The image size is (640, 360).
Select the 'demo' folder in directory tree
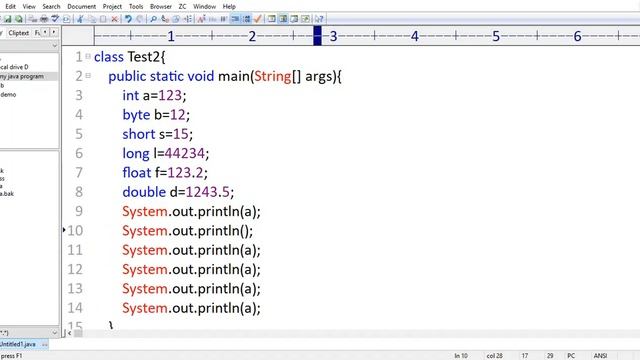[x=8, y=94]
